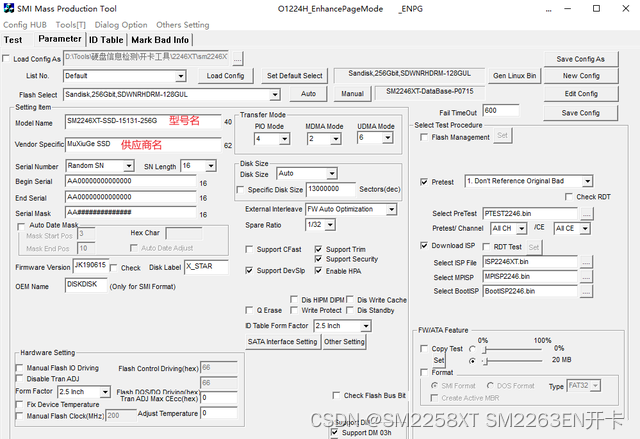
Task: Enable the Flash Management checkbox
Action: click(x=424, y=137)
